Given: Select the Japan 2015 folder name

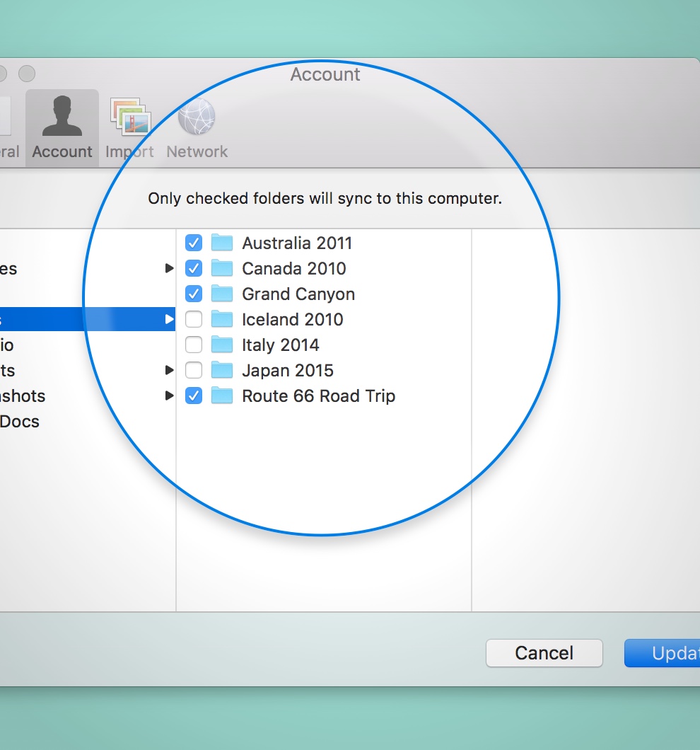Looking at the screenshot, I should pyautogui.click(x=287, y=371).
